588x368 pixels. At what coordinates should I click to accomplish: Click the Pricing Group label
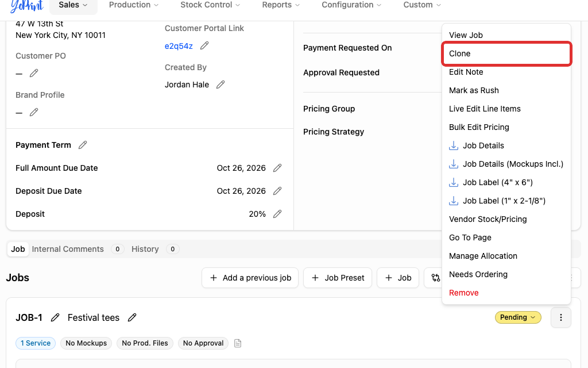pyautogui.click(x=329, y=109)
